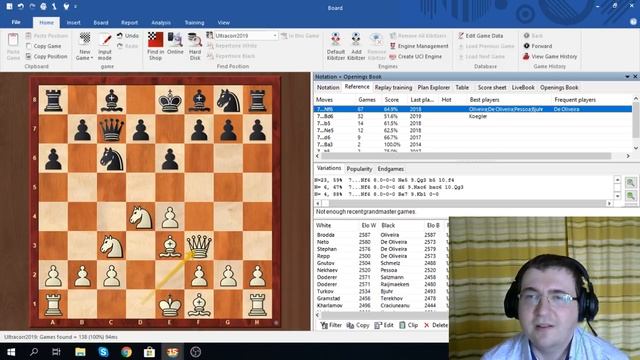Open the View ribbon tab
The width and height of the screenshot is (640, 360).
(223, 23)
